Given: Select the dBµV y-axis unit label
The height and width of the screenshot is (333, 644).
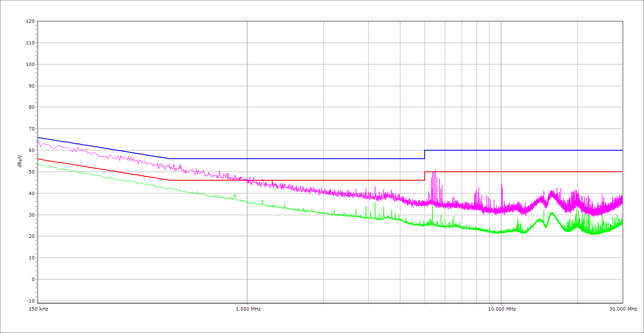Looking at the screenshot, I should pyautogui.click(x=19, y=161).
